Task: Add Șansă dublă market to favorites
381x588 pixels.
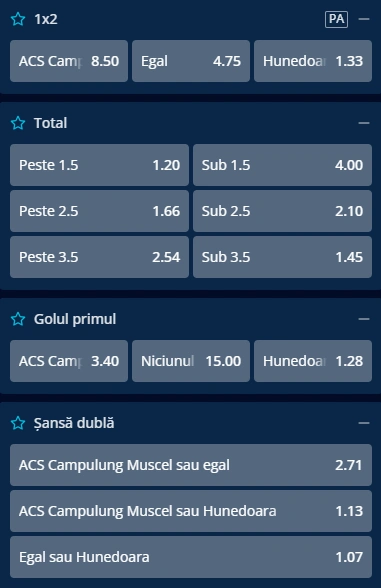Action: pyautogui.click(x=18, y=423)
